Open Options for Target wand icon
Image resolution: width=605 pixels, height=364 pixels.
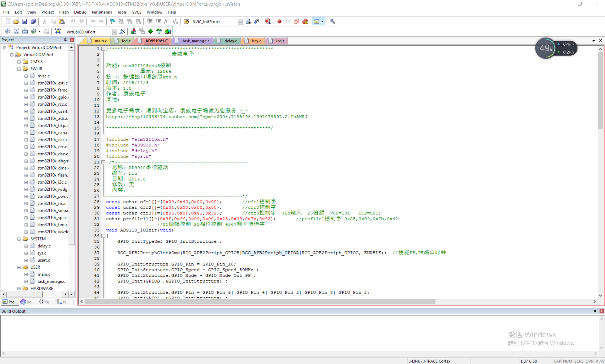[122, 31]
